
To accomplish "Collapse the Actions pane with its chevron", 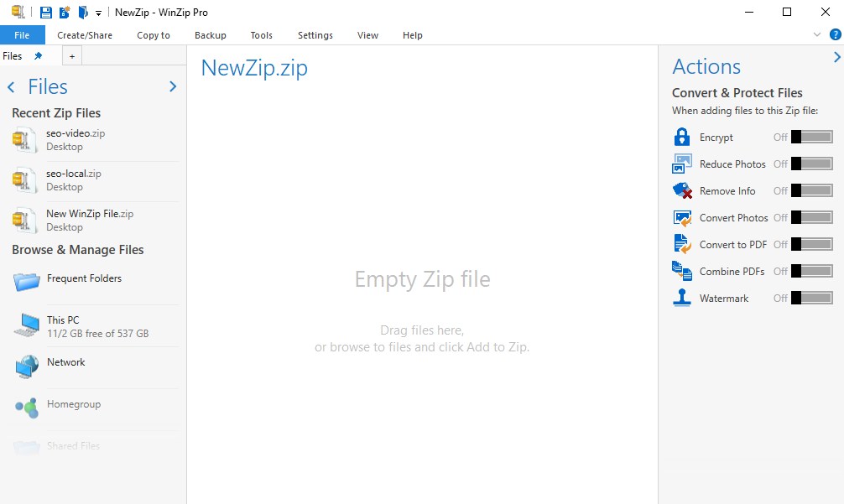I will point(837,57).
